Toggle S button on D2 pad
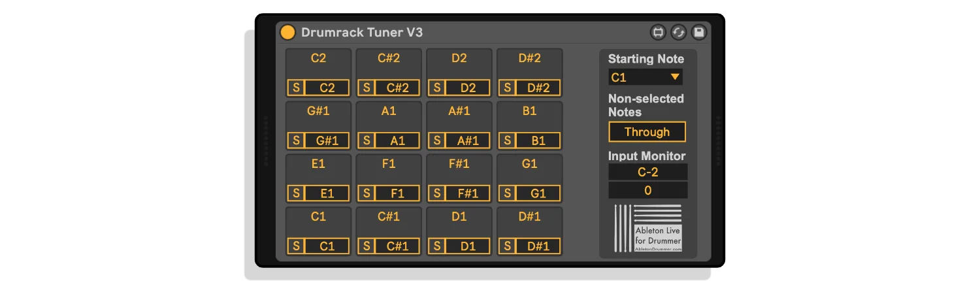The image size is (980, 281). point(437,88)
